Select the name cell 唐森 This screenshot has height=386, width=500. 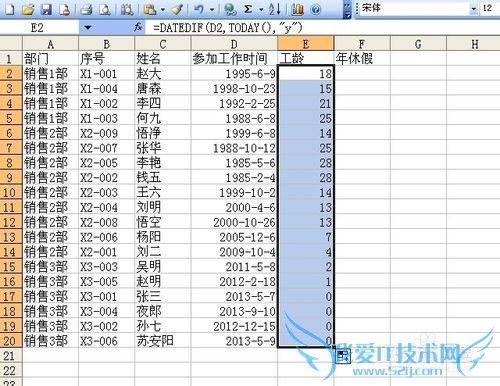click(163, 88)
